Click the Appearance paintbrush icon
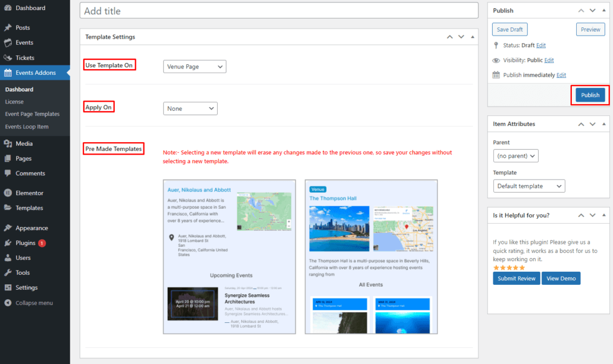Screen dimensions: 613x364 click(8, 228)
